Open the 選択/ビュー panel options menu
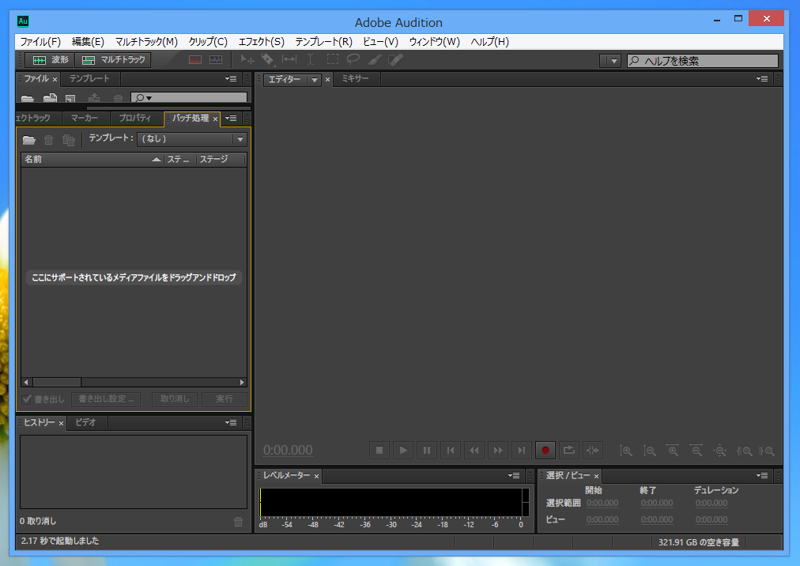Viewport: 800px width, 566px height. (762, 476)
